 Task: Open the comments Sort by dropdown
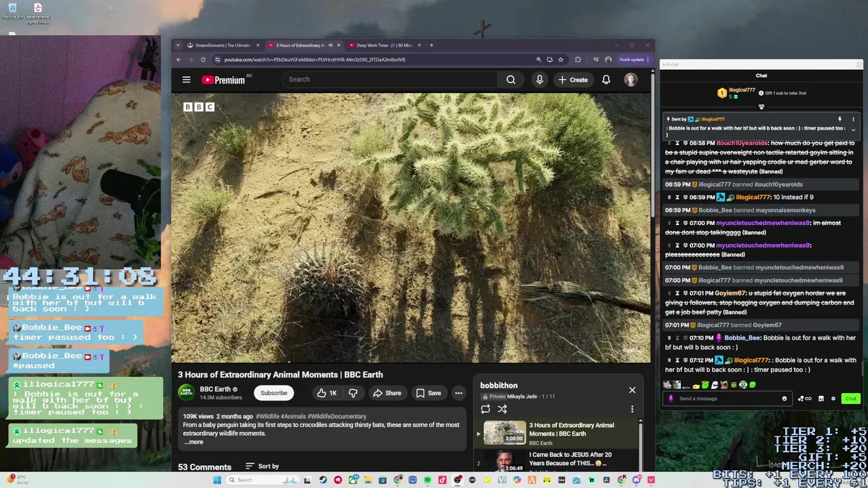(x=262, y=466)
